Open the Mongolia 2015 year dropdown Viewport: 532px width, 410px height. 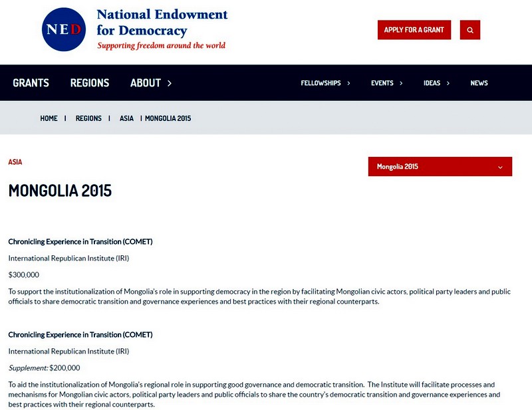[440, 167]
